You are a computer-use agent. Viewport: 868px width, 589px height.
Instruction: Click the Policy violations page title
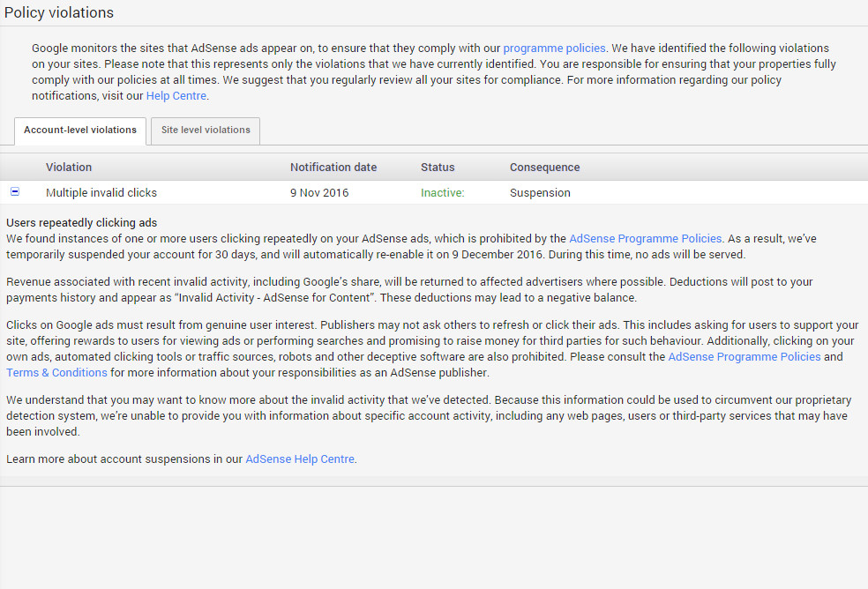click(x=59, y=12)
